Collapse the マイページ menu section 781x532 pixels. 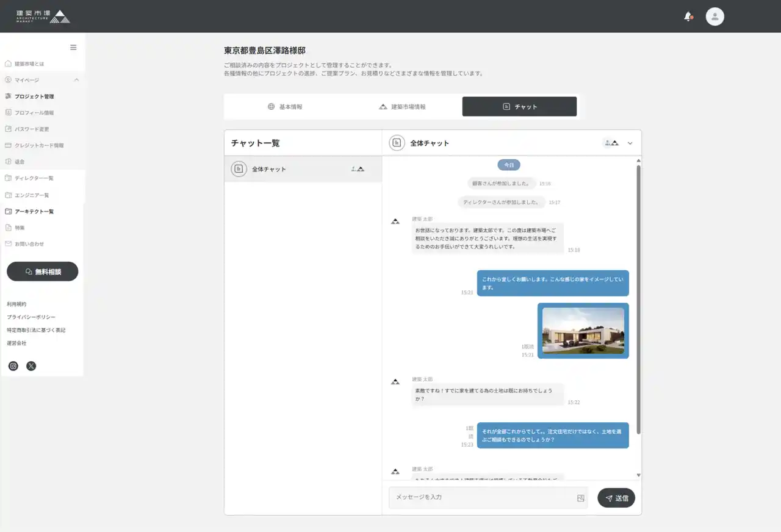tap(76, 80)
